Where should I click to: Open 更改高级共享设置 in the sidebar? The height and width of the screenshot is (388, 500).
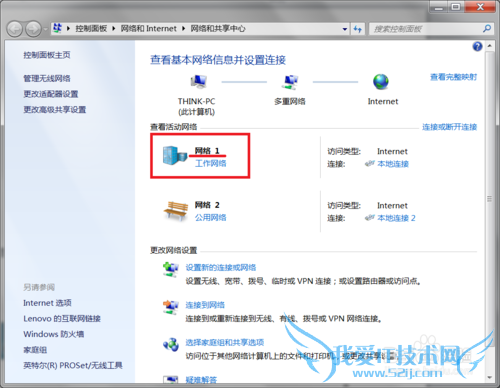pos(55,109)
